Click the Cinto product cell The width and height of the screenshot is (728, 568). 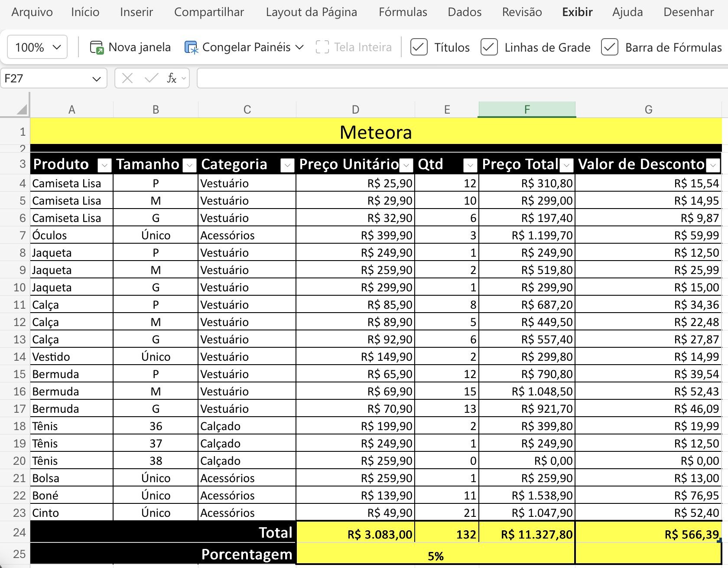pos(72,513)
